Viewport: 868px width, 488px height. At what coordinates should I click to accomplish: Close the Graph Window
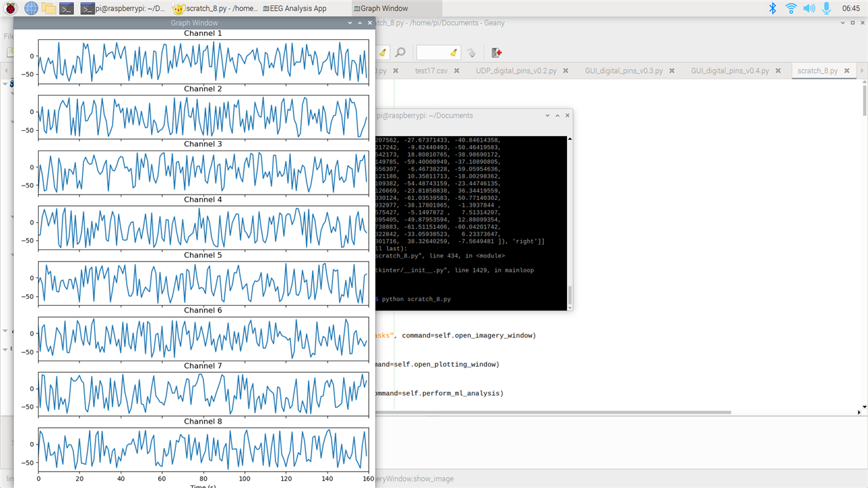tap(370, 23)
